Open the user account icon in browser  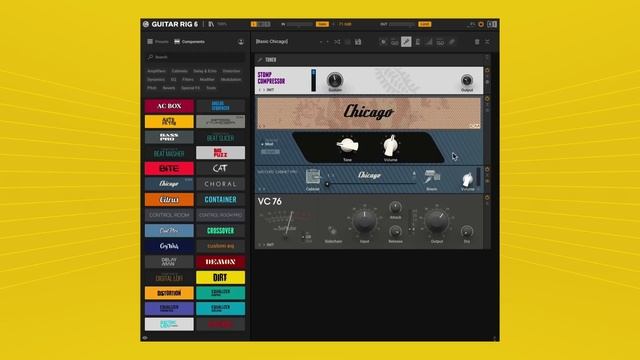(241, 42)
